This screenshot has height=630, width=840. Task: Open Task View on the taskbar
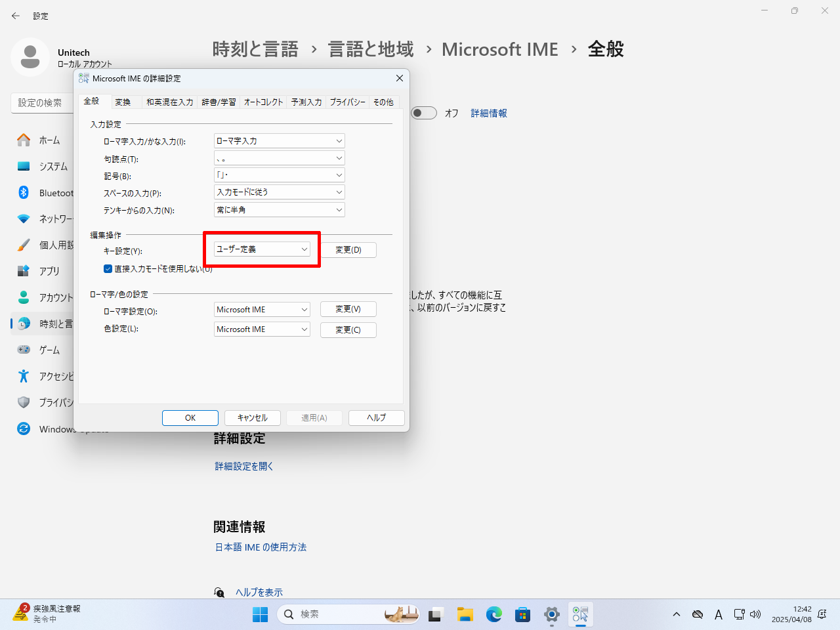[x=436, y=614]
